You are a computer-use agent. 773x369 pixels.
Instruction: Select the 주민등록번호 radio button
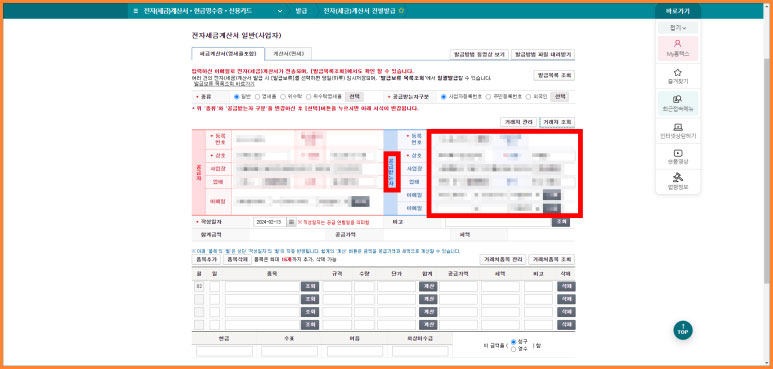pyautogui.click(x=489, y=97)
